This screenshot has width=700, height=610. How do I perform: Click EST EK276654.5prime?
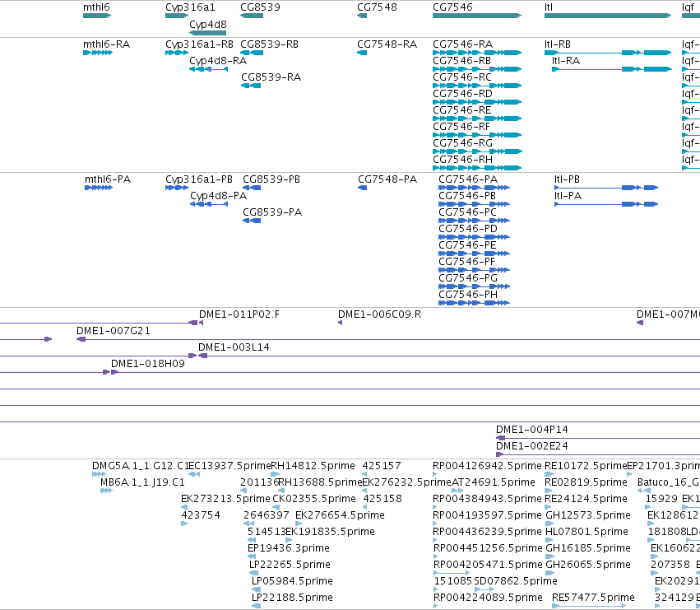pos(299,524)
